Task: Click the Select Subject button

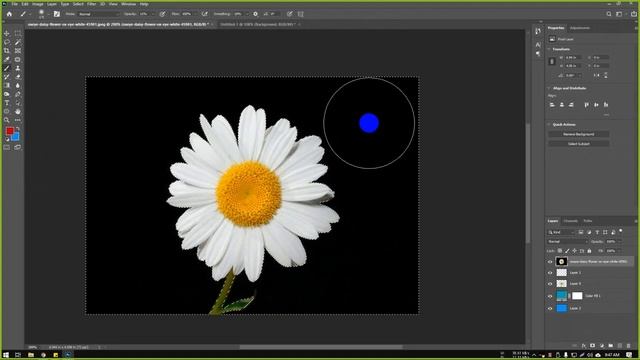Action: [578, 144]
